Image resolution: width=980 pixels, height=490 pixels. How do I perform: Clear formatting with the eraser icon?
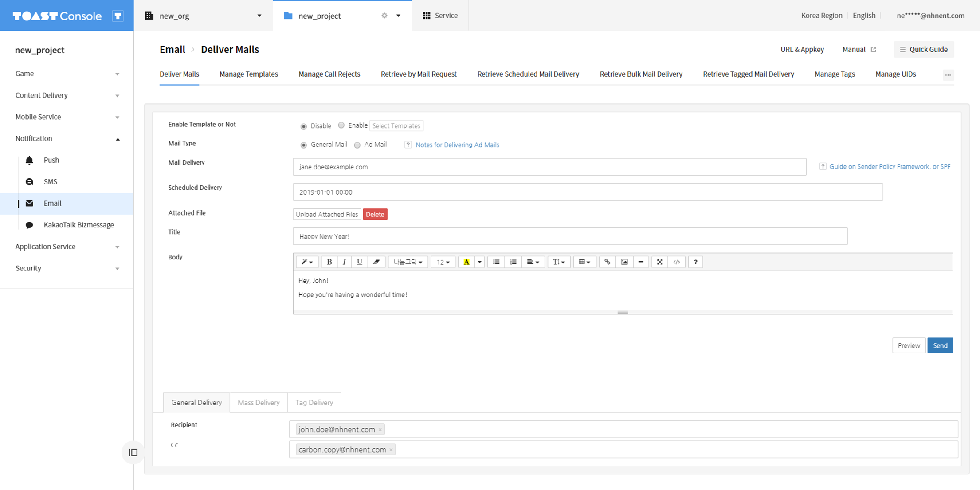(376, 262)
